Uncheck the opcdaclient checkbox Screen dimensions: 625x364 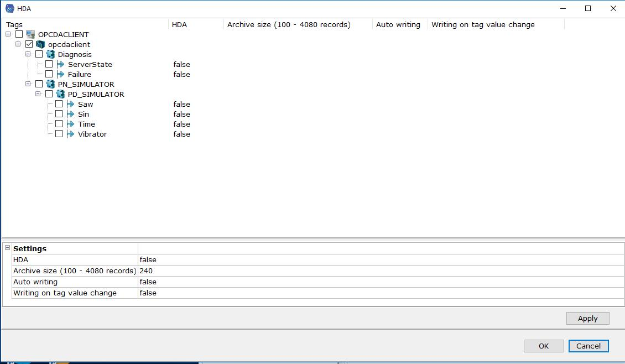tap(29, 44)
